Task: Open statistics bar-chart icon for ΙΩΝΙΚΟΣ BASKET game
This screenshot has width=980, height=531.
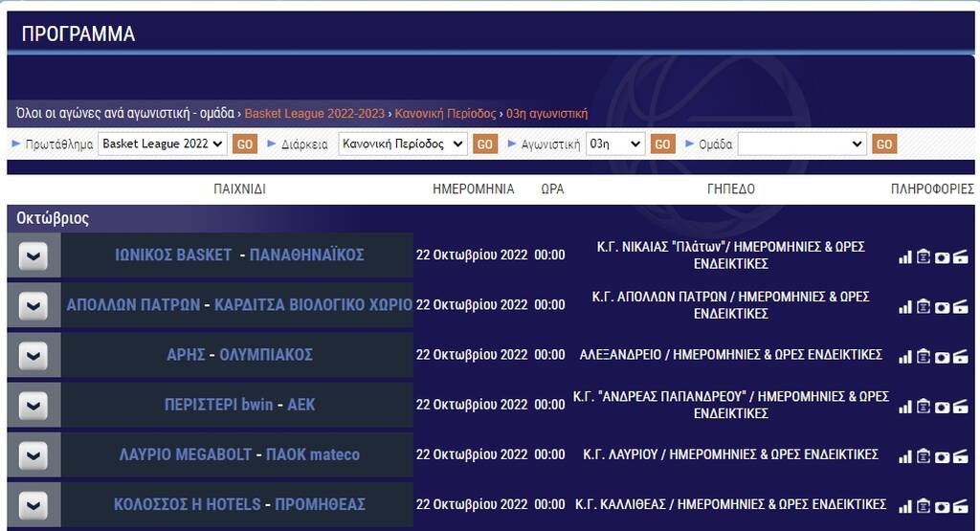Action: click(x=905, y=256)
